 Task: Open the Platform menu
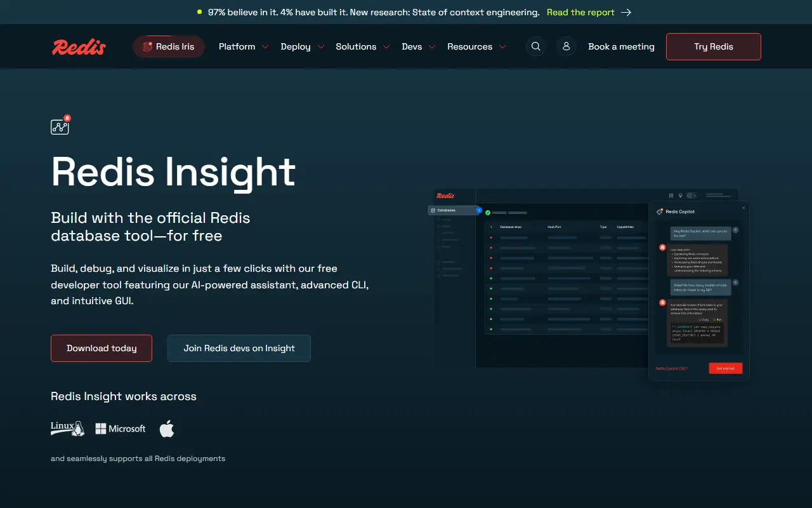click(244, 47)
